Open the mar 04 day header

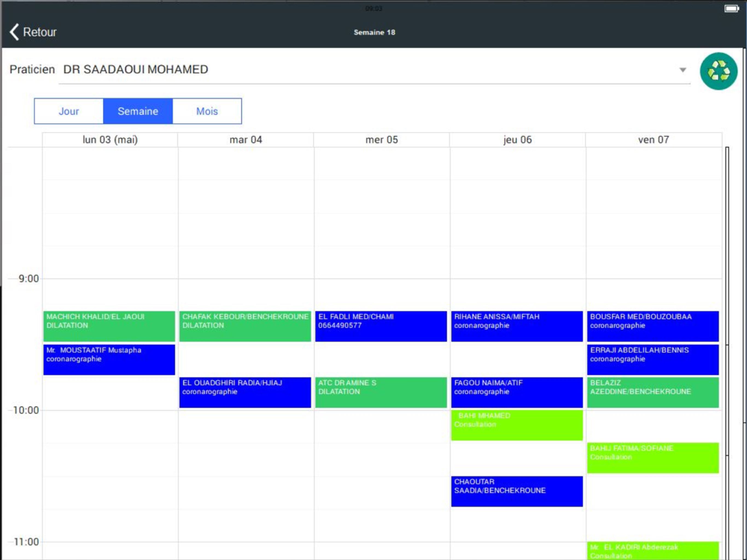pos(246,140)
